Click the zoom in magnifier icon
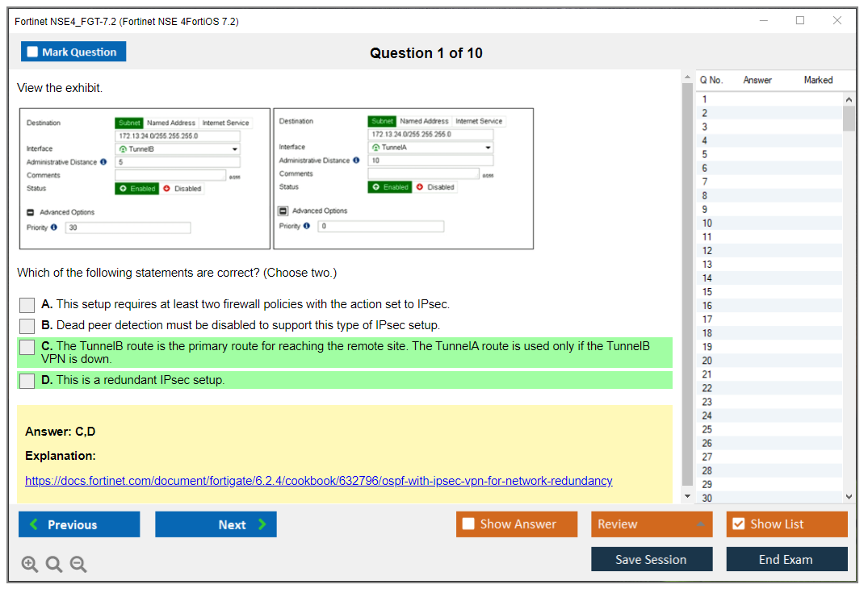 pos(30,565)
